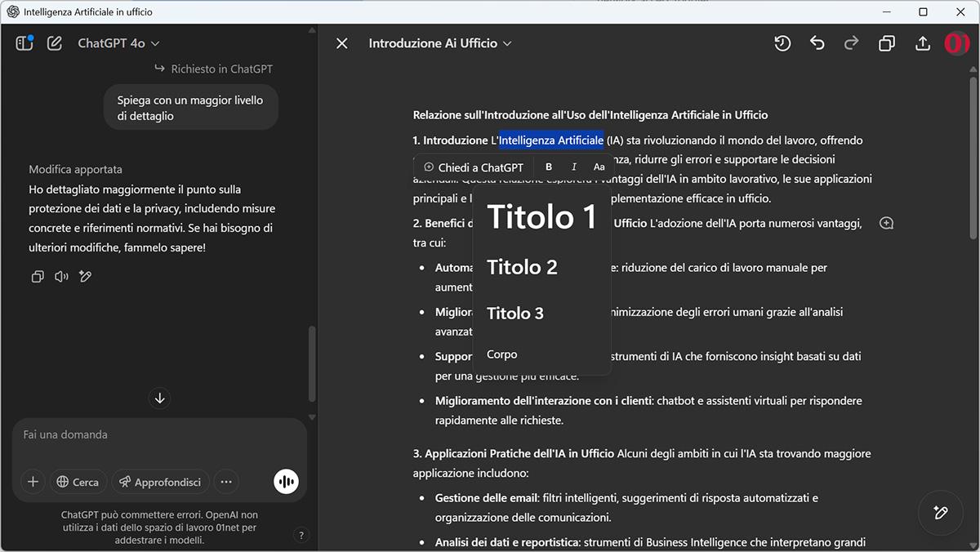980x552 pixels.
Task: Click the read aloud speaker icon
Action: click(61, 277)
